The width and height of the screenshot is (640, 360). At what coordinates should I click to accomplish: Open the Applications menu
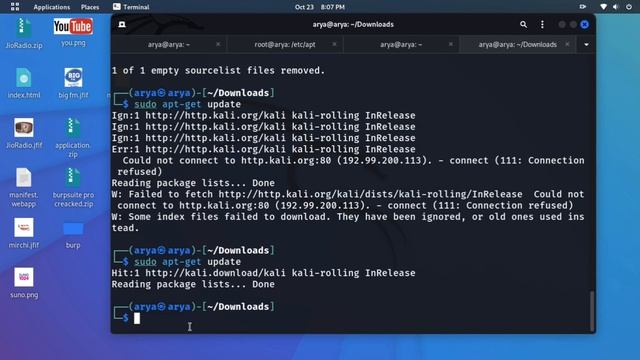pyautogui.click(x=51, y=7)
